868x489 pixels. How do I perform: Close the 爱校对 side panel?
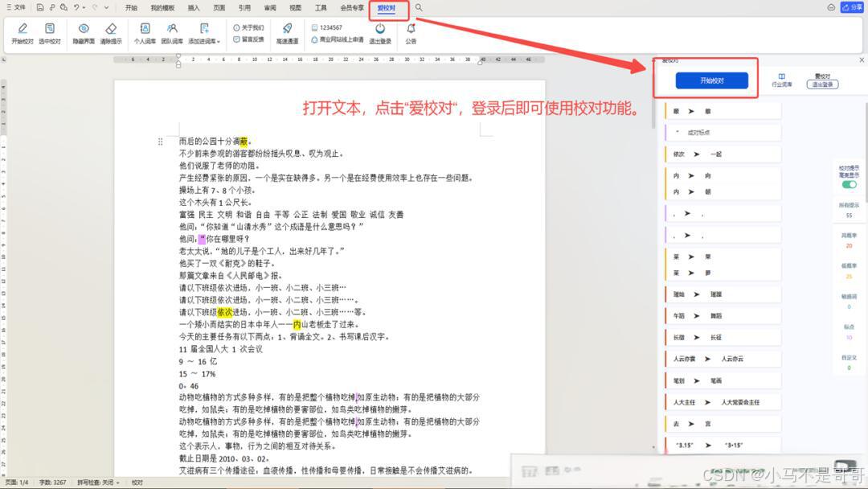[x=862, y=60]
